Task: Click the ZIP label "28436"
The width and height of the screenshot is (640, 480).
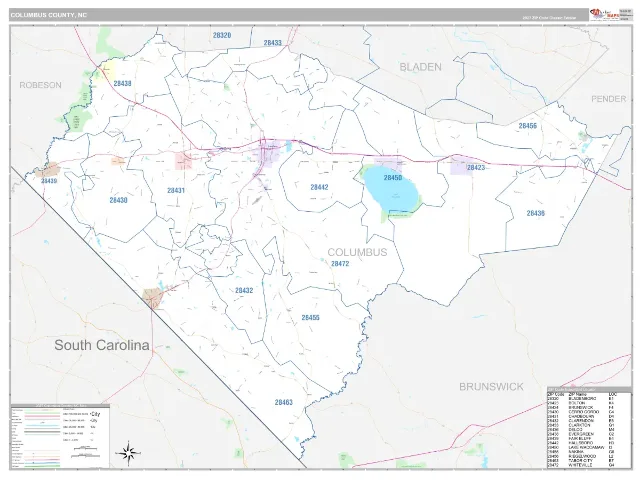Action: click(536, 213)
